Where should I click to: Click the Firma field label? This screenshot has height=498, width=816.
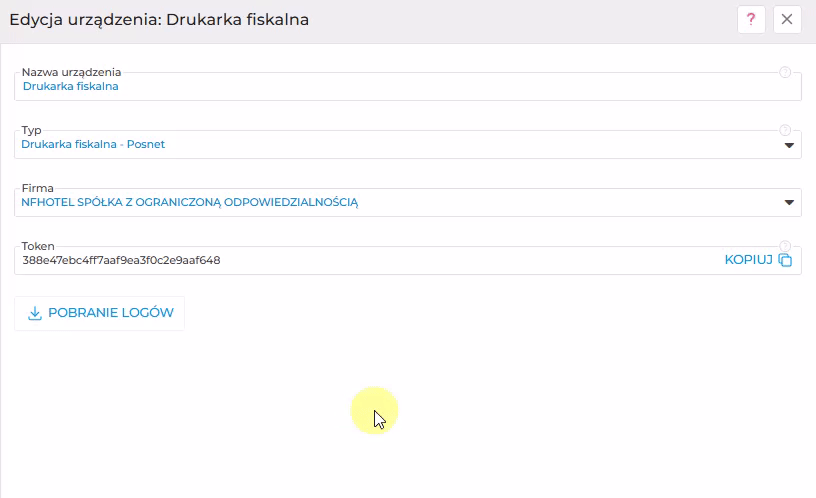click(37, 188)
